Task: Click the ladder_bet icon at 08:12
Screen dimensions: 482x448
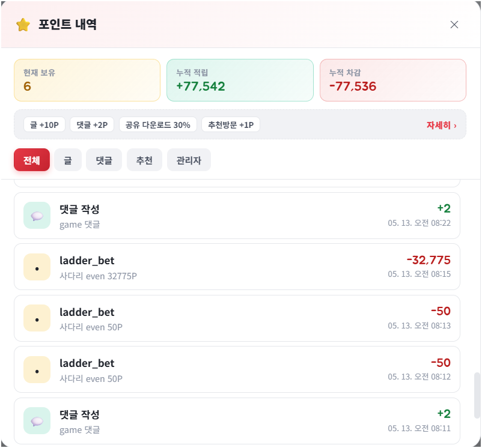Action: pyautogui.click(x=37, y=370)
